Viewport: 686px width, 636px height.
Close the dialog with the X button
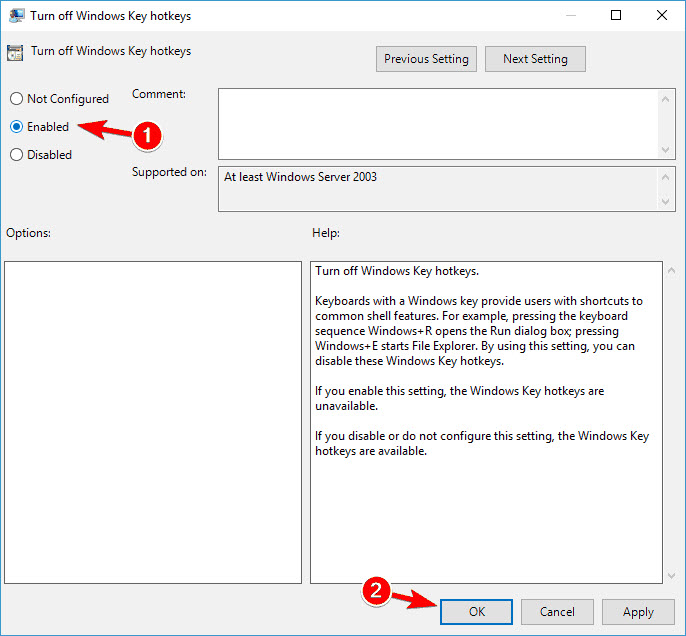click(x=662, y=15)
